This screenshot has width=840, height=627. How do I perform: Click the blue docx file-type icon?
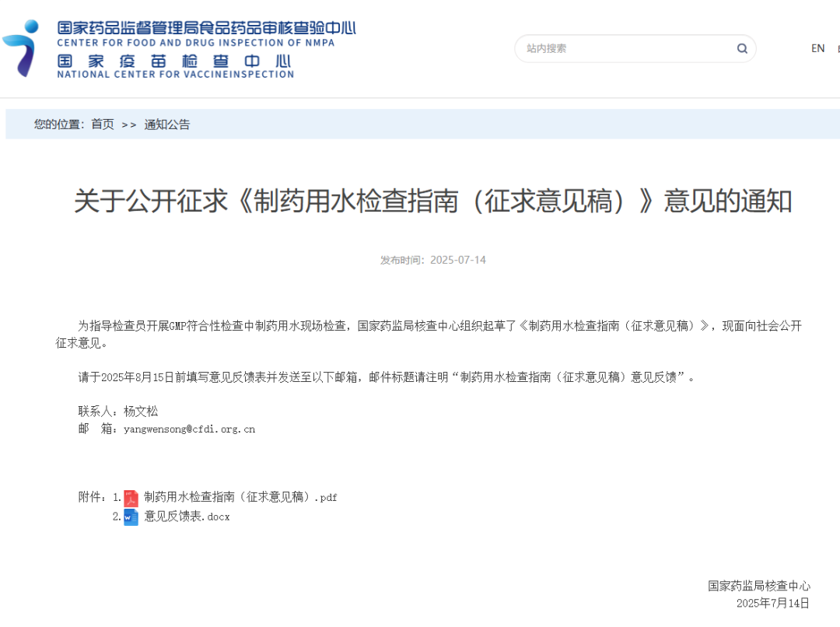[x=132, y=516]
